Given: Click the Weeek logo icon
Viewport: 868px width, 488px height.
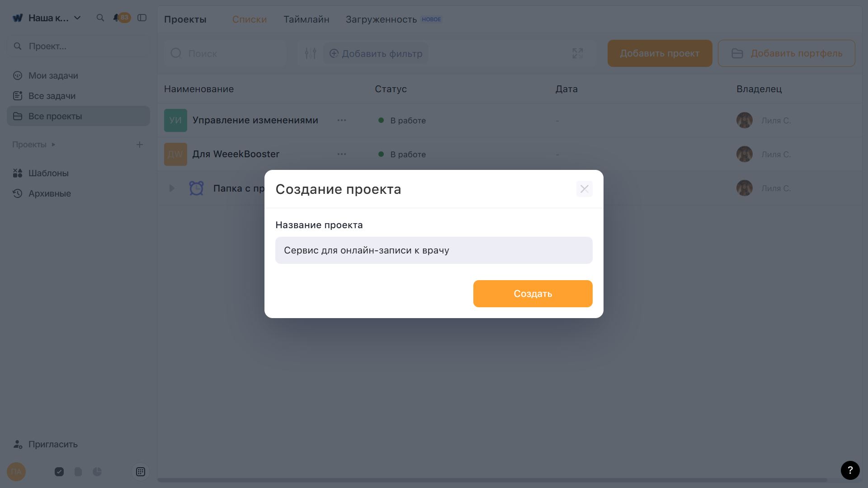Looking at the screenshot, I should (17, 18).
